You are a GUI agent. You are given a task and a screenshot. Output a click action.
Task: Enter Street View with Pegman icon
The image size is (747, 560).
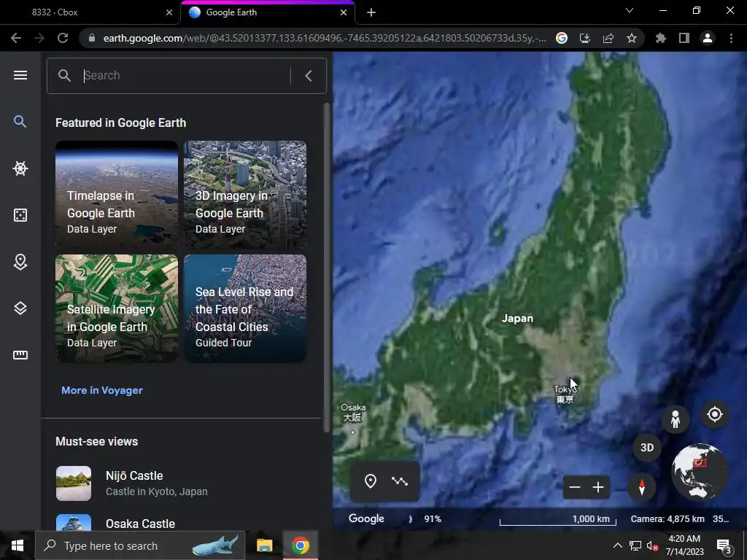click(675, 419)
